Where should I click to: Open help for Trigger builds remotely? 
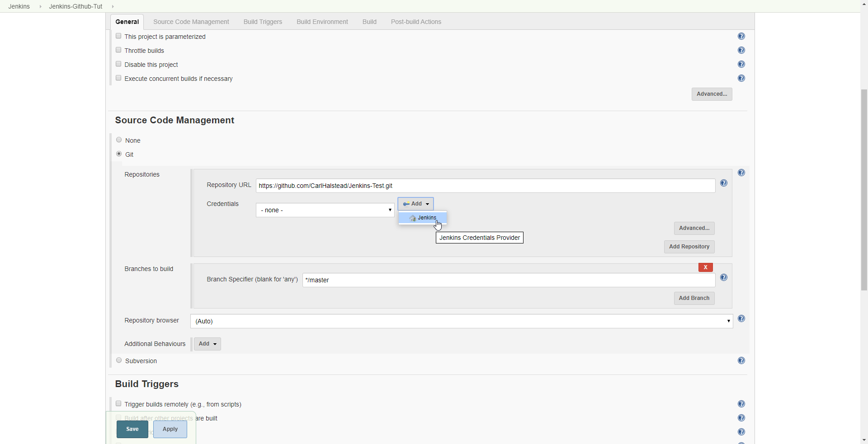pyautogui.click(x=741, y=404)
